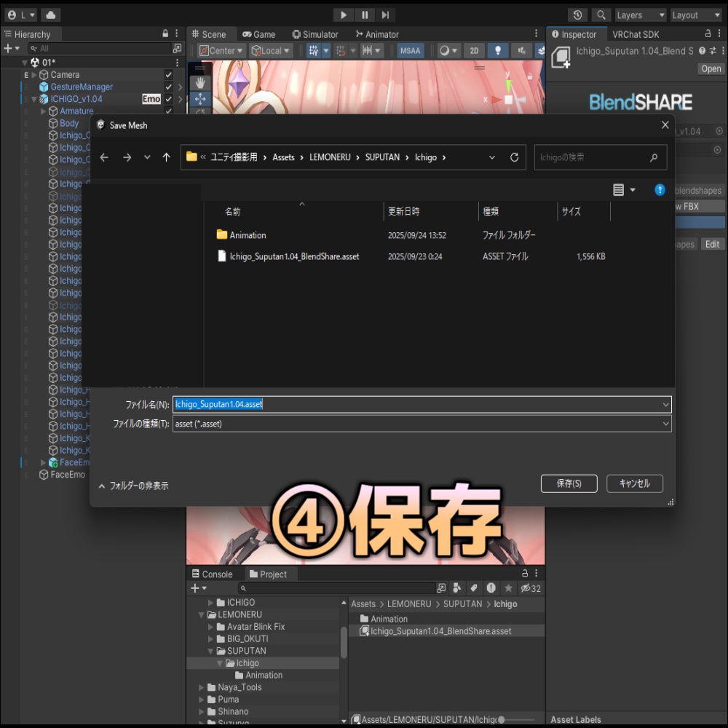Refresh the folder listing in Save dialog

514,157
